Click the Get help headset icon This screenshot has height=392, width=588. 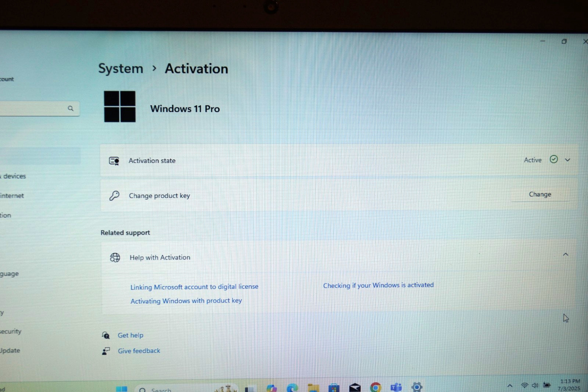click(x=105, y=335)
